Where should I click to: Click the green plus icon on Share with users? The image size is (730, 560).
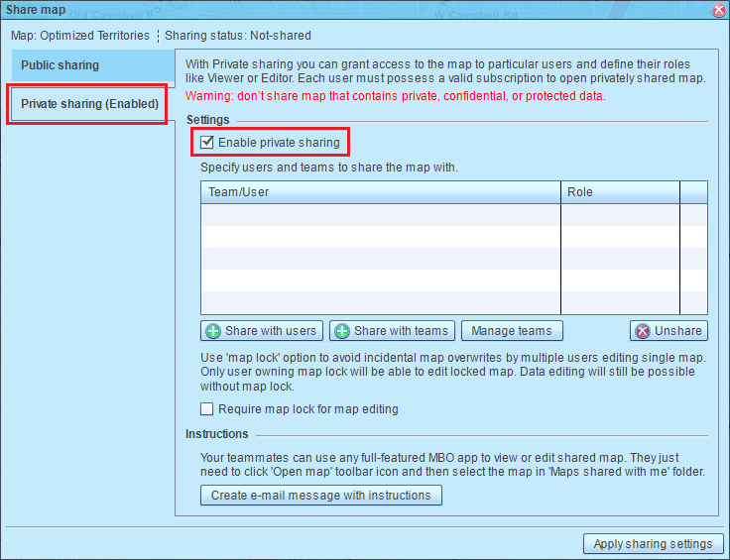click(x=212, y=331)
